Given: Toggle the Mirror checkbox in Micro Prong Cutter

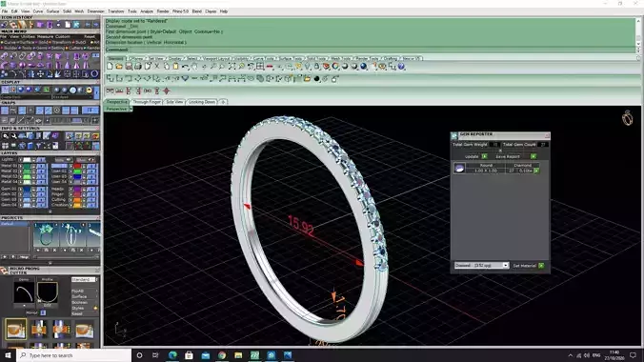Looking at the screenshot, I should 43,312.
